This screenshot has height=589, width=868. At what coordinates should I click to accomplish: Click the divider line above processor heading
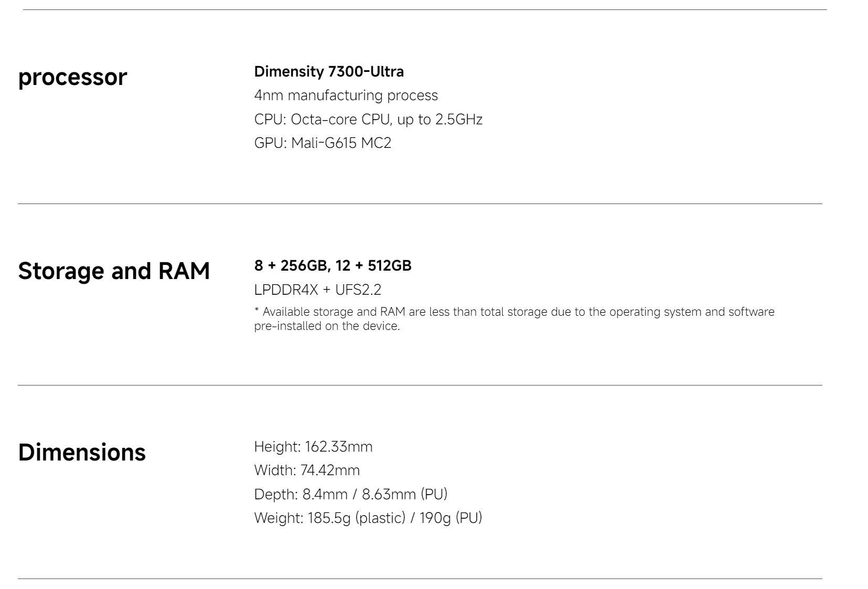coord(425,10)
